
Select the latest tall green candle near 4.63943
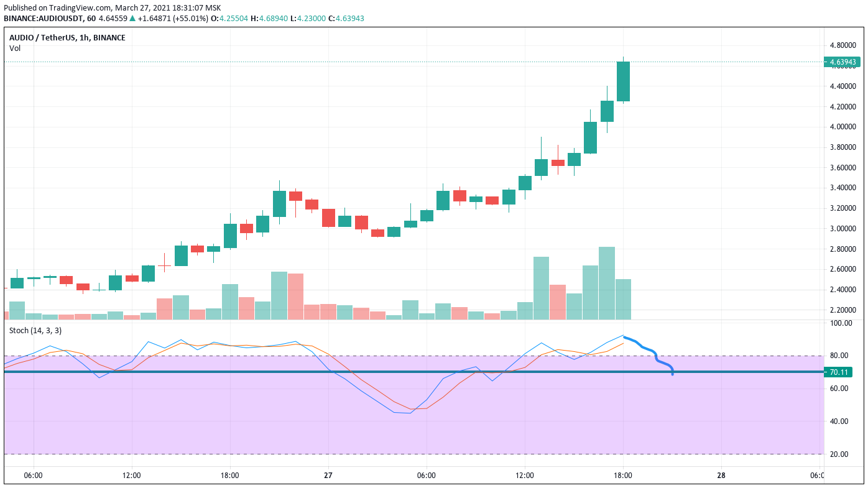point(623,81)
